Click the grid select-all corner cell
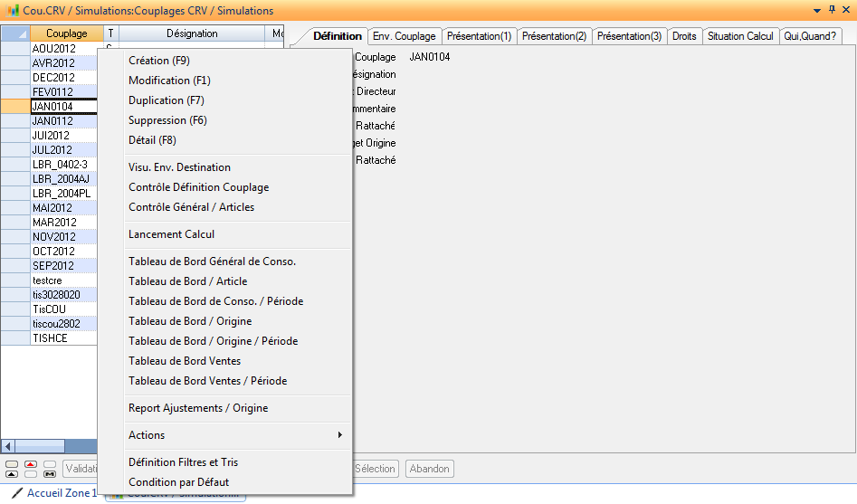Image resolution: width=857 pixels, height=504 pixels. [x=15, y=33]
